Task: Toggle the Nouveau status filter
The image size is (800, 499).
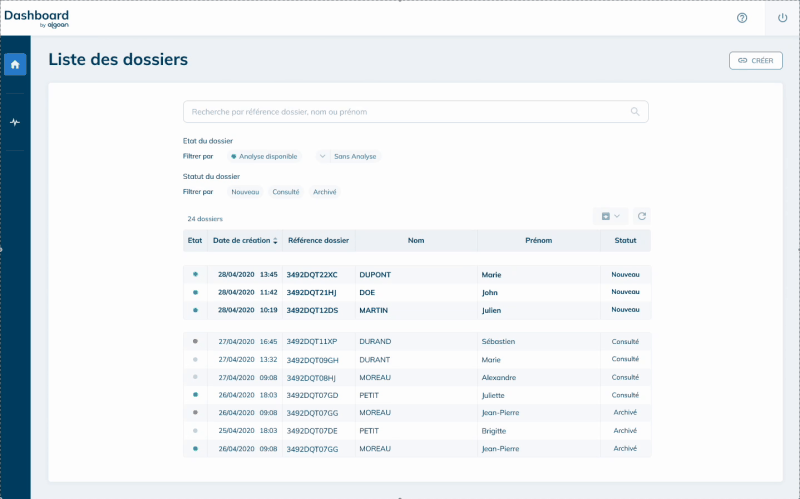Action: coord(245,191)
